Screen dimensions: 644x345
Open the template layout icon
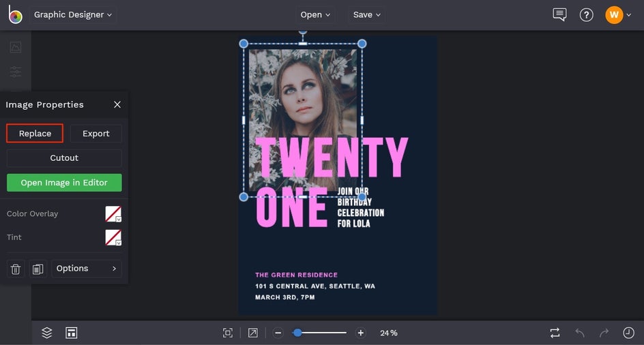pyautogui.click(x=72, y=333)
